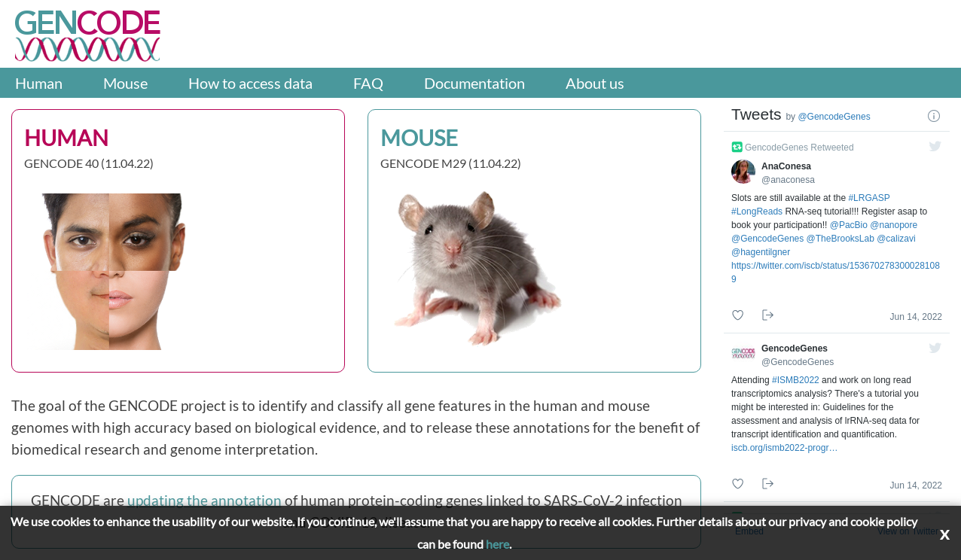Click Twitter bird icon on AnaConesa tweet
Image resolution: width=961 pixels, height=560 pixels.
pos(935,146)
